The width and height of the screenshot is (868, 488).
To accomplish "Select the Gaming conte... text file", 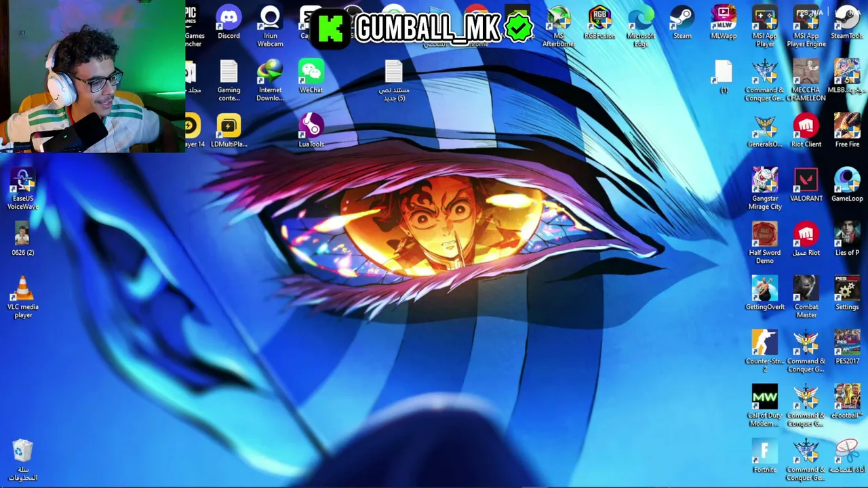I will [229, 81].
